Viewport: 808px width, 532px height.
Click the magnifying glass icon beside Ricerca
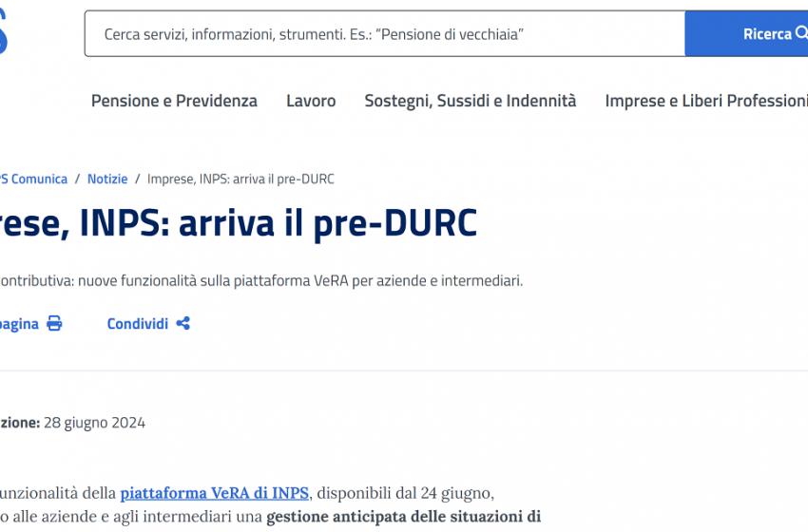(x=801, y=34)
